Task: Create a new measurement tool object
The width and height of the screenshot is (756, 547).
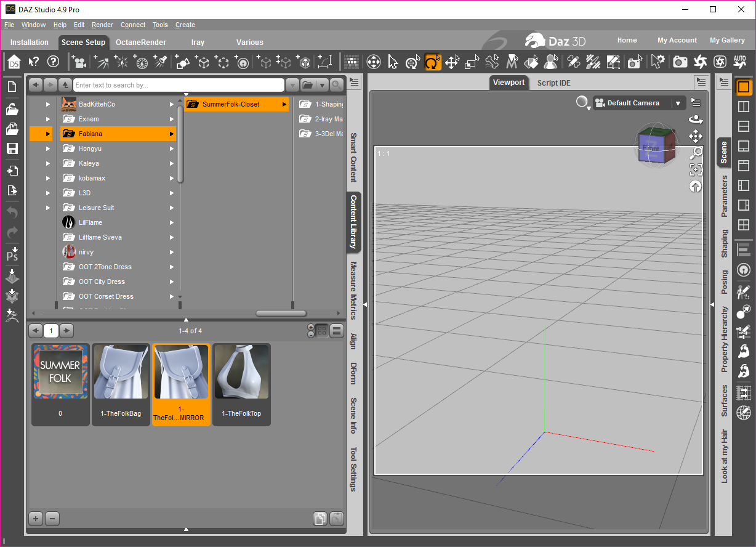Action: 324,62
